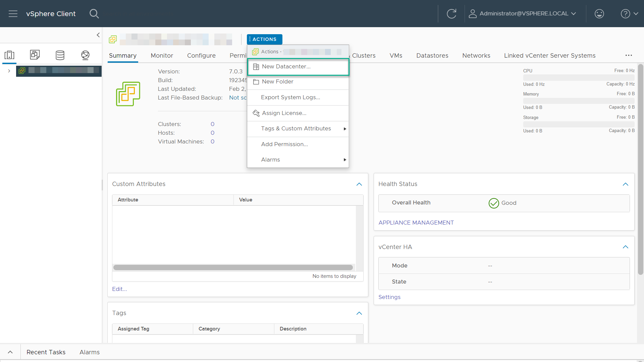
Task: Open the hamburger navigation menu
Action: [13, 14]
